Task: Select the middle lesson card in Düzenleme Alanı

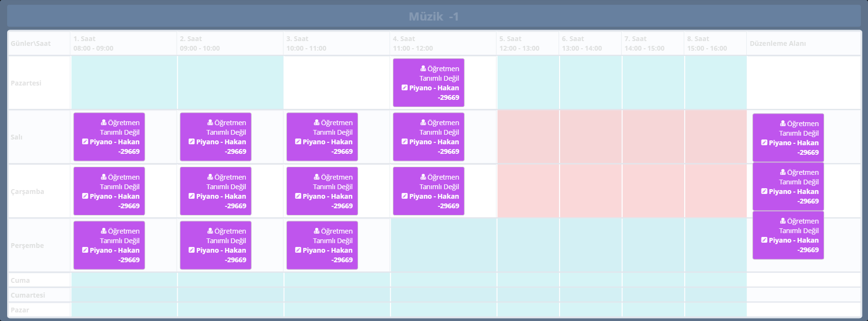Action: click(x=788, y=187)
